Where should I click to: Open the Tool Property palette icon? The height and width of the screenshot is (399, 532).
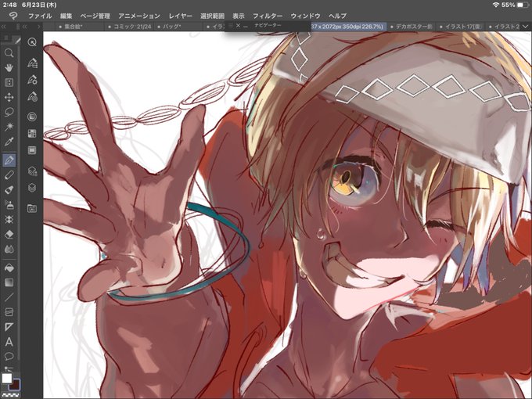32,80
